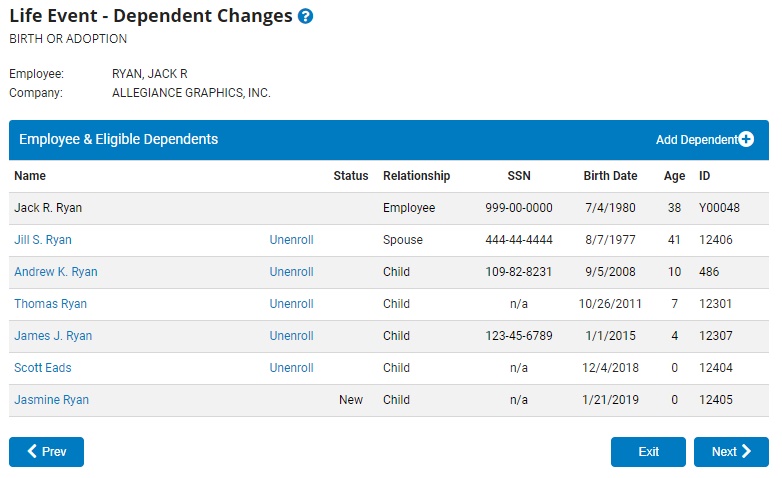Viewport: 782px width, 478px height.
Task: Open Jill S. Ryan's dependent record
Action: click(x=43, y=240)
